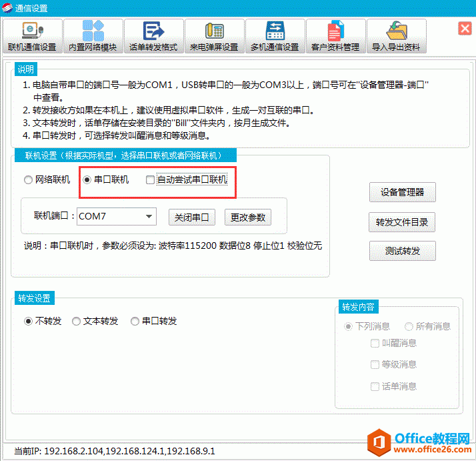The height and width of the screenshot is (461, 476).
Task: Open 多机通信设置 toolbar icon
Action: 275,36
